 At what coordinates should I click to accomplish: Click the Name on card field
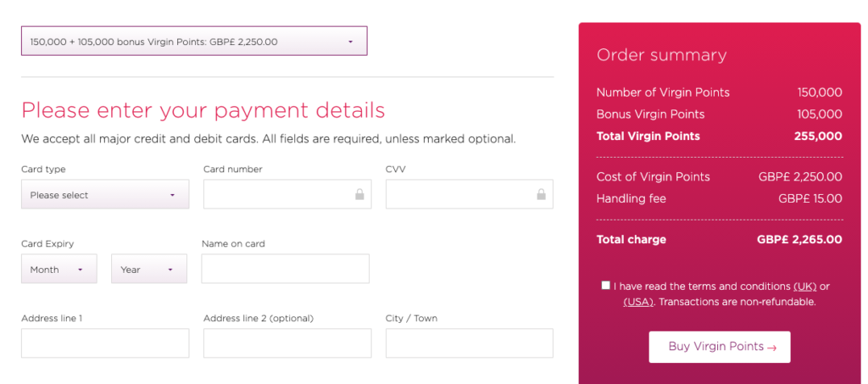tap(285, 269)
